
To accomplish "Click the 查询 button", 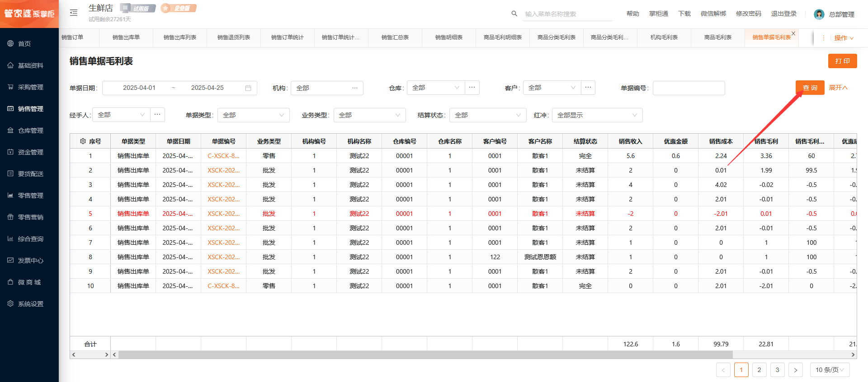I will pyautogui.click(x=810, y=88).
